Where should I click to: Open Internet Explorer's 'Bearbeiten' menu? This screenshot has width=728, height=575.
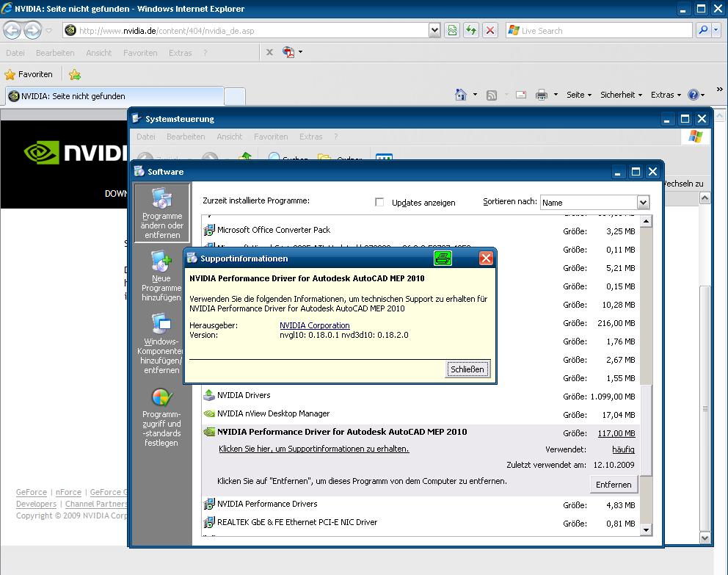pyautogui.click(x=55, y=53)
